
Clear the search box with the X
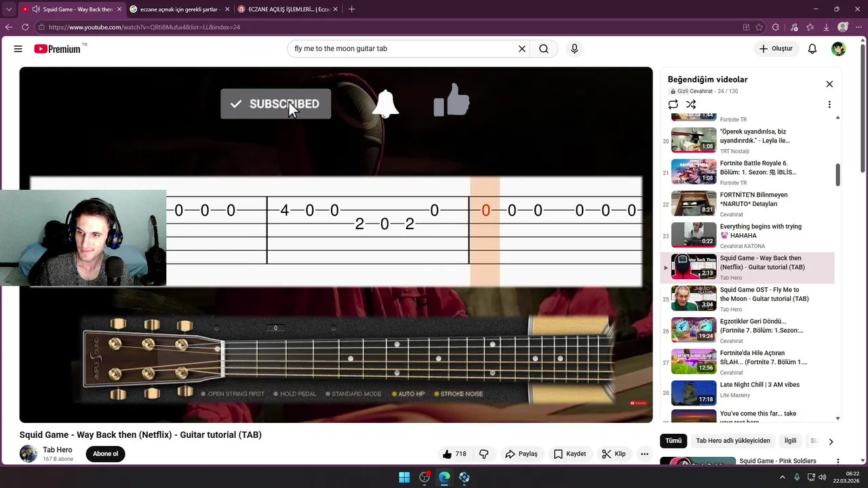pyautogui.click(x=522, y=49)
